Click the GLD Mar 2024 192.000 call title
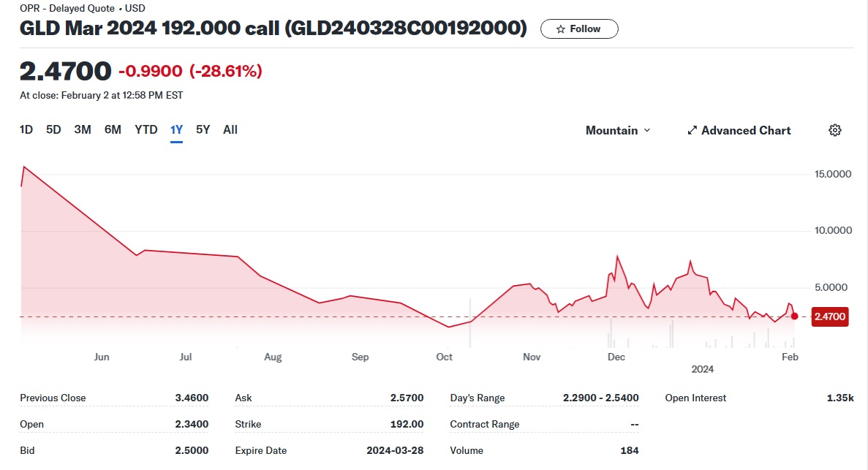 coord(273,28)
